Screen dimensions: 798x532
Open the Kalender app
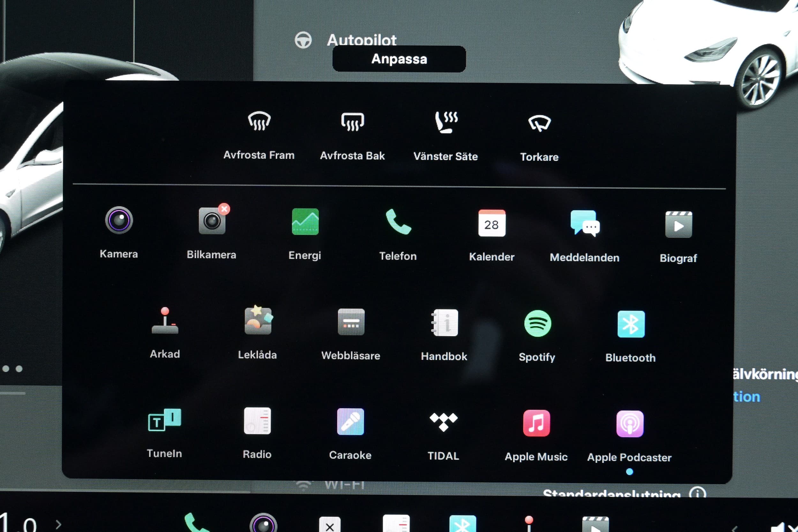click(x=492, y=223)
